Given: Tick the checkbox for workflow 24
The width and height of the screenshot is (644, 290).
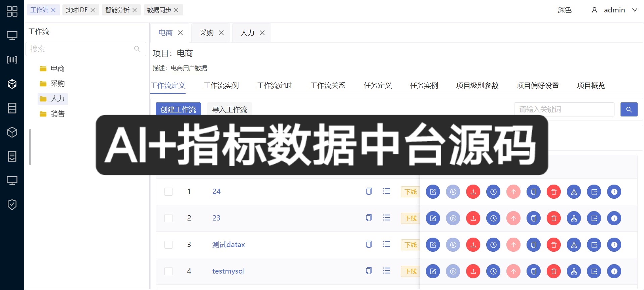Looking at the screenshot, I should click(168, 192).
